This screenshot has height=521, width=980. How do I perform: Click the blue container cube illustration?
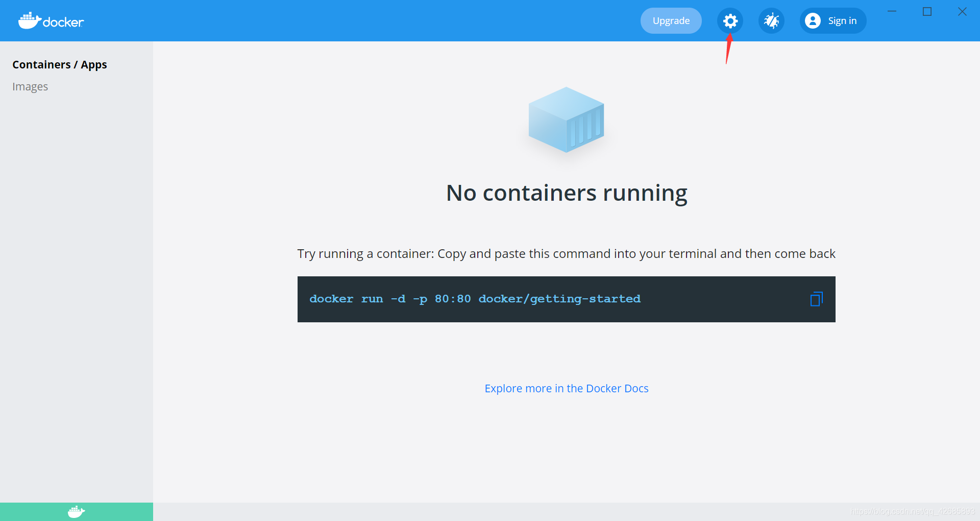click(x=566, y=120)
